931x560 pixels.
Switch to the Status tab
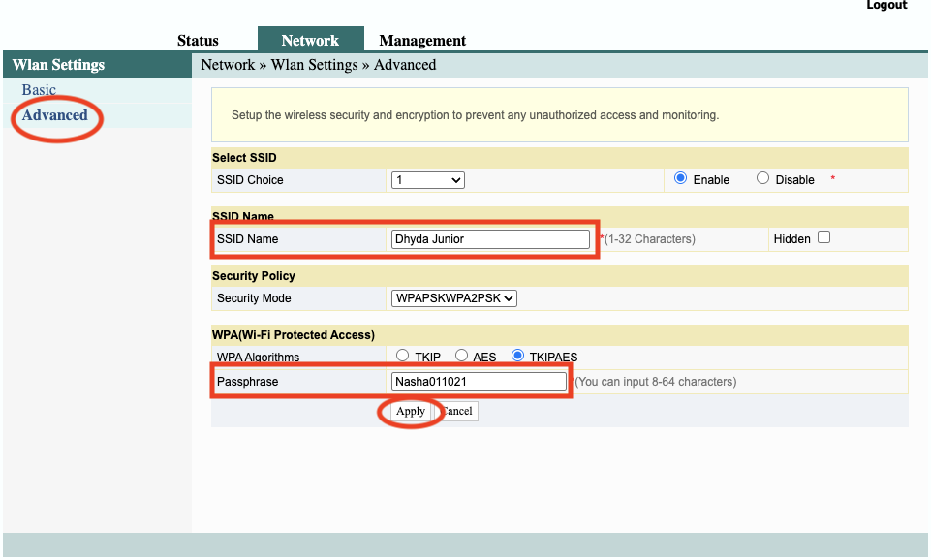point(197,41)
